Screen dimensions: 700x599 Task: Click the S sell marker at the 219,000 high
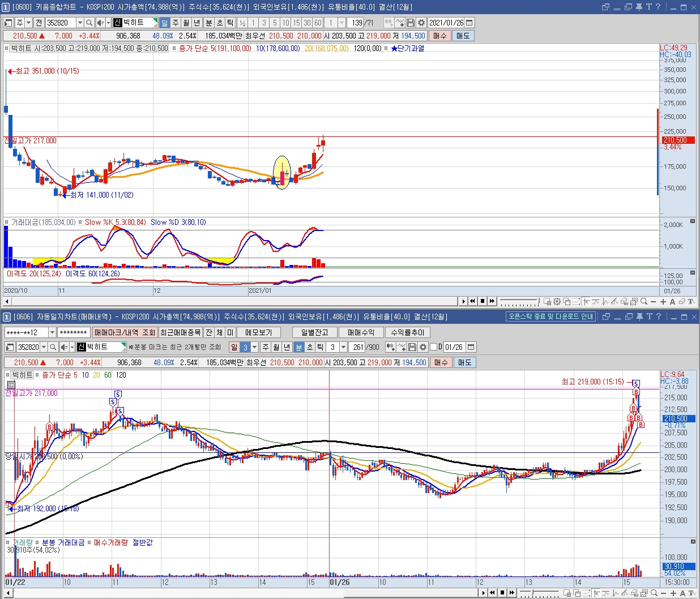[636, 384]
